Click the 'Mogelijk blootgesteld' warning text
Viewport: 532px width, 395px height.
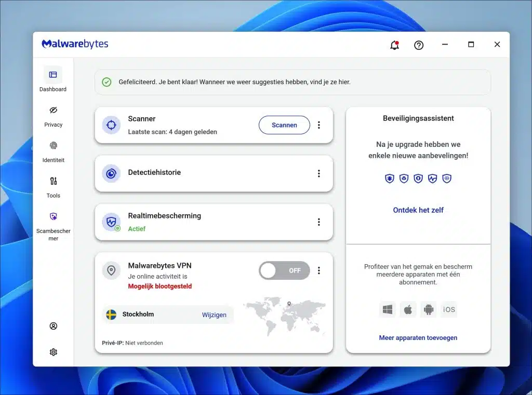point(160,286)
